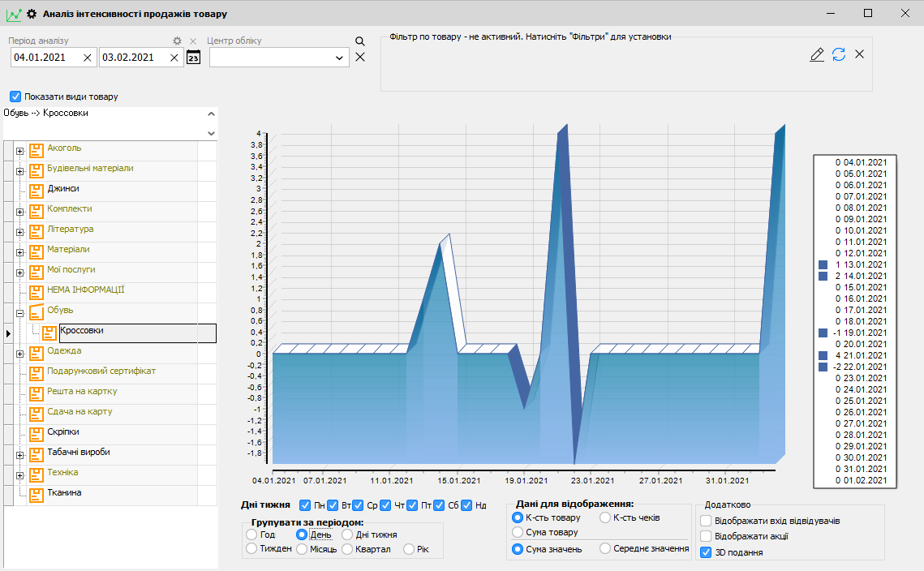Click the period settings gear icon
The image size is (924, 571).
point(178,41)
